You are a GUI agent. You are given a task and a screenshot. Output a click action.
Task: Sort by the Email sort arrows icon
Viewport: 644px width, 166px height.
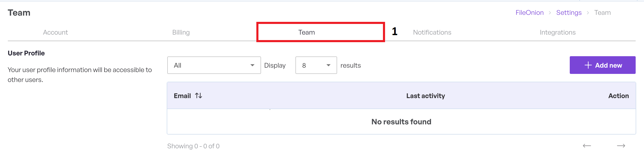[199, 96]
